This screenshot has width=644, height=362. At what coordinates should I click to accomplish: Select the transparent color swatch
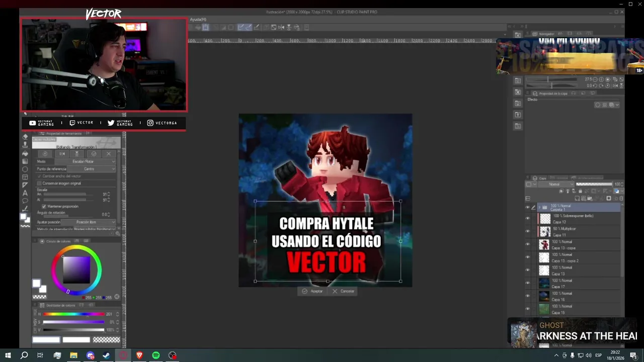click(39, 297)
